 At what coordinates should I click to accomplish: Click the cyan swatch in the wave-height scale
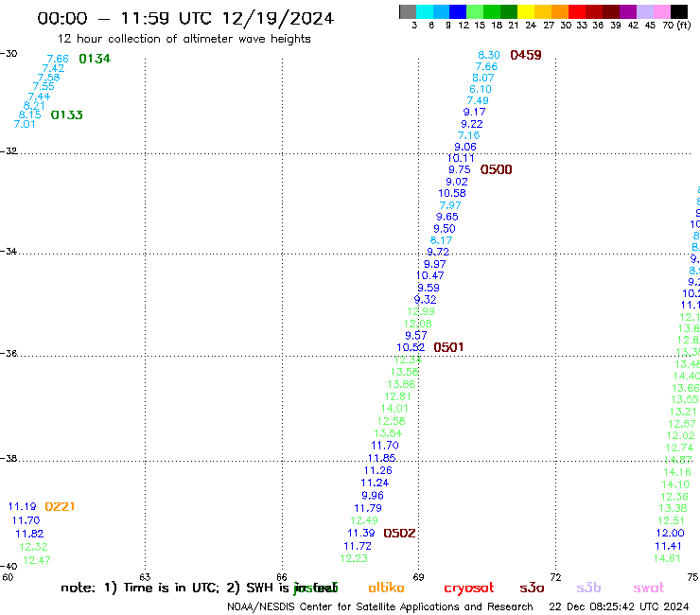pos(425,11)
